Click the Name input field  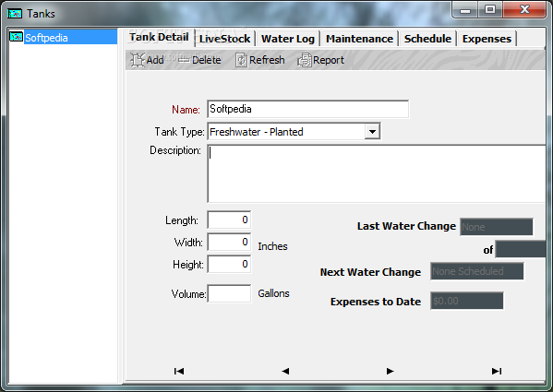tap(307, 109)
